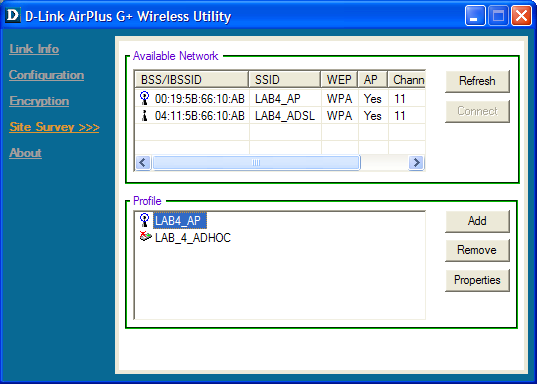
Task: Sort by the BSS/IBSSID column header
Action: click(x=191, y=80)
